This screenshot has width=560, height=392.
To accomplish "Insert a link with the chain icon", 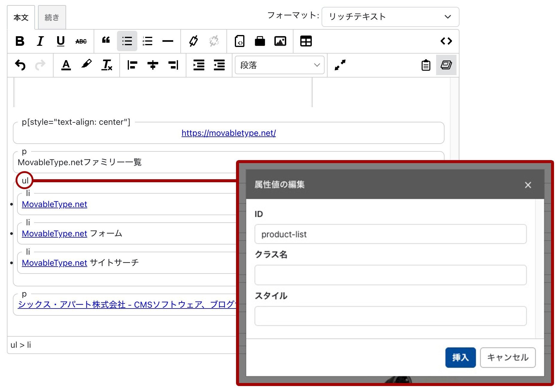I will [x=194, y=41].
